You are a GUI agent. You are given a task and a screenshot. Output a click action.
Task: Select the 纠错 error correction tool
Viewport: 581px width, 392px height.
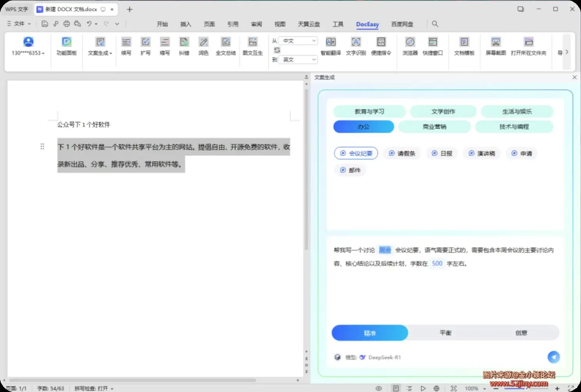[184, 46]
